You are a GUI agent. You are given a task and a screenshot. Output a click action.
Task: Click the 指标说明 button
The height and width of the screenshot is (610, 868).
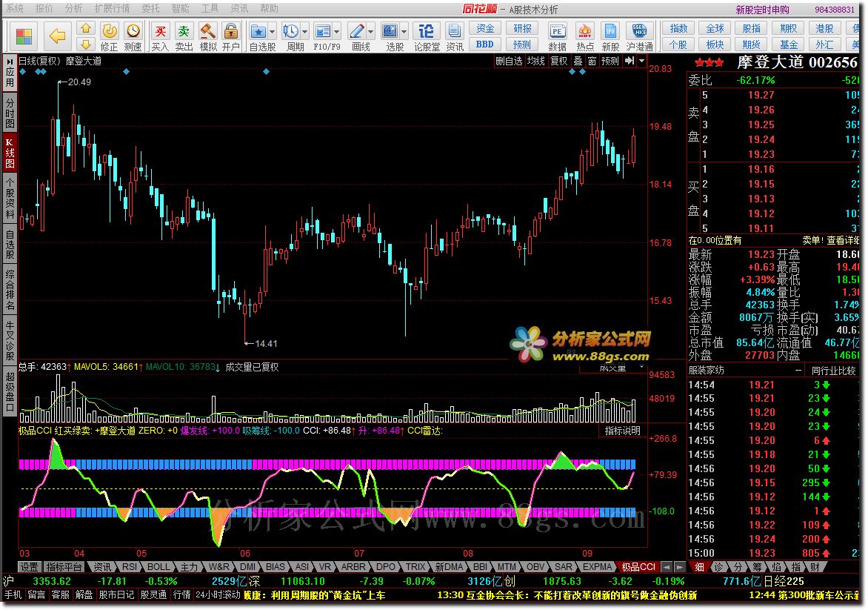tap(622, 431)
